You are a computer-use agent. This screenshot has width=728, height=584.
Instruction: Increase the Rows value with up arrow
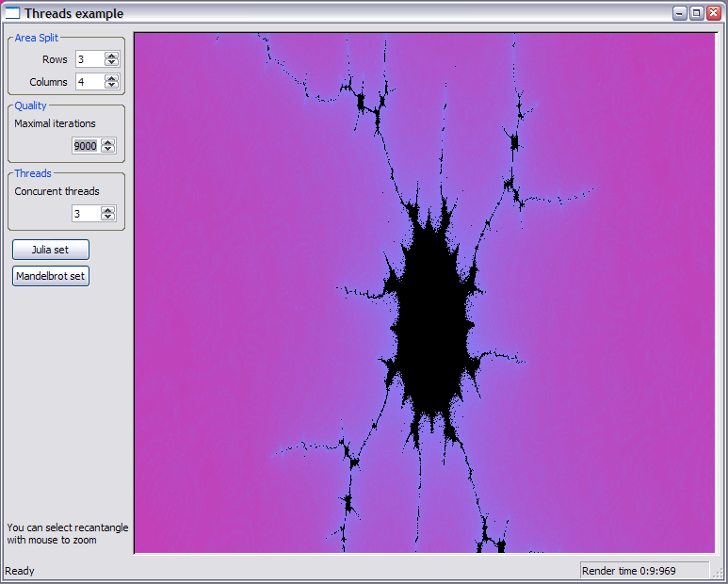tap(111, 56)
